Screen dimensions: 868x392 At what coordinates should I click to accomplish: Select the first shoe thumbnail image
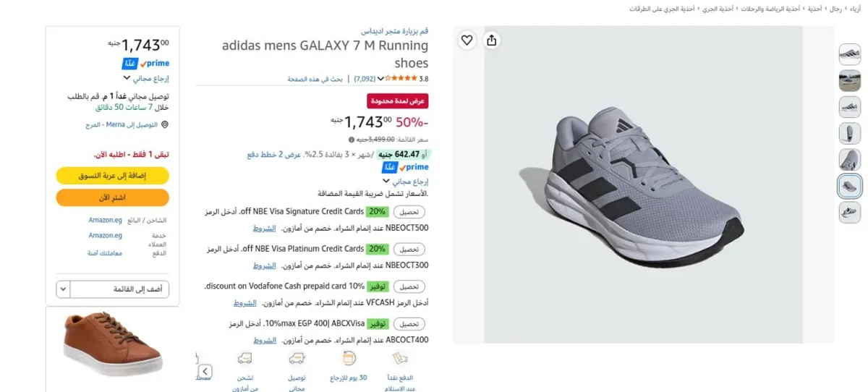click(x=849, y=54)
